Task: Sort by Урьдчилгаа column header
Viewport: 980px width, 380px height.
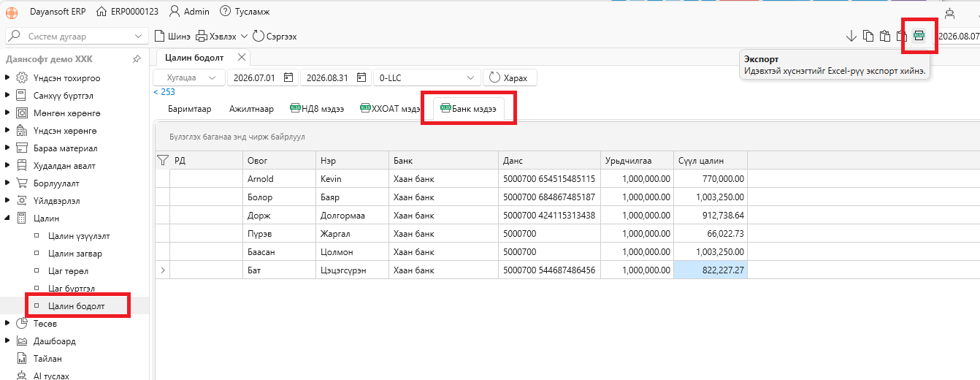Action: [638, 160]
